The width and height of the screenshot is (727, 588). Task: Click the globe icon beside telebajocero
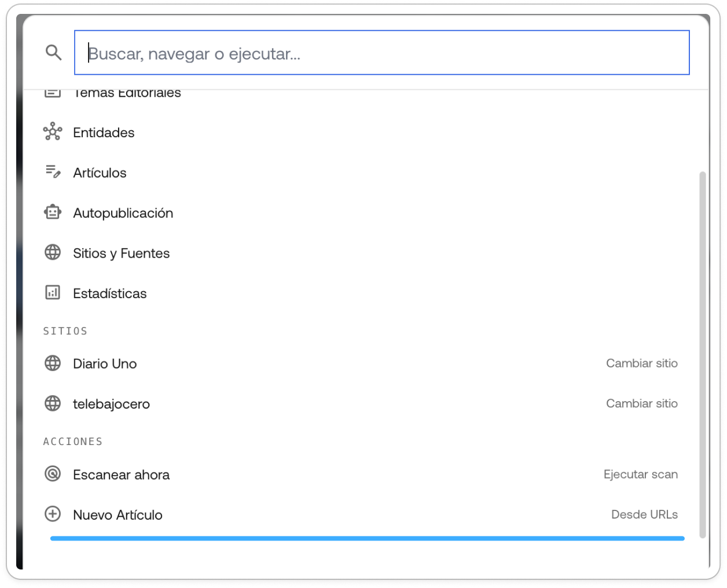(x=53, y=403)
